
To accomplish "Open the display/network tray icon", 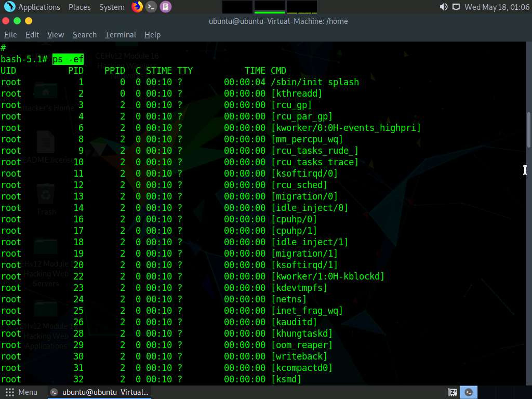I will tap(456, 7).
